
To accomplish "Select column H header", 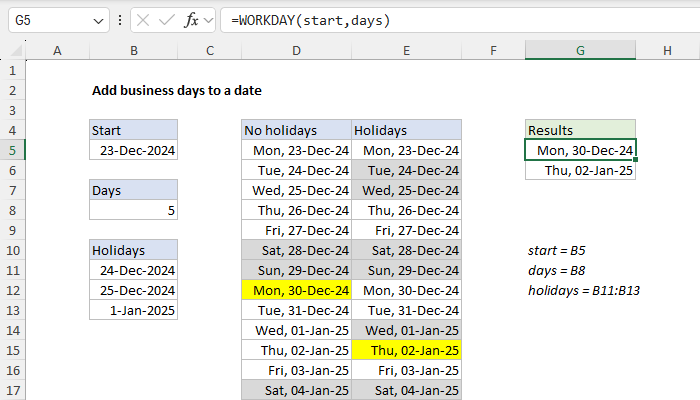I will 667,50.
